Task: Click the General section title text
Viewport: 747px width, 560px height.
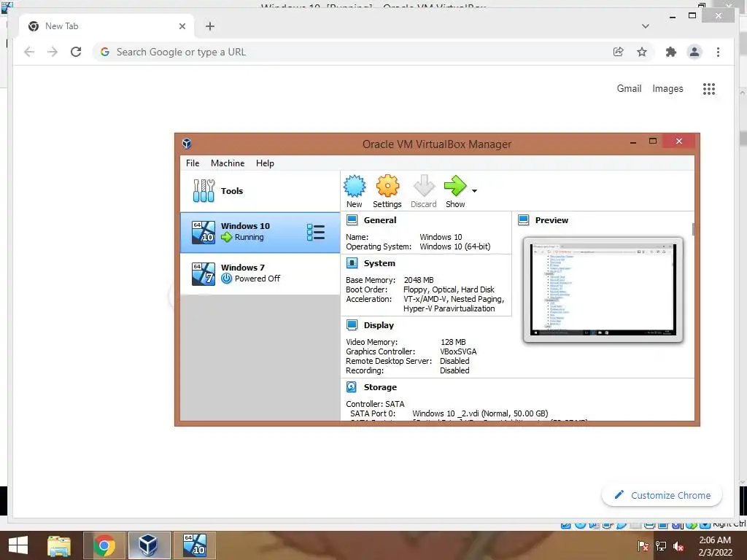Action: coord(379,220)
